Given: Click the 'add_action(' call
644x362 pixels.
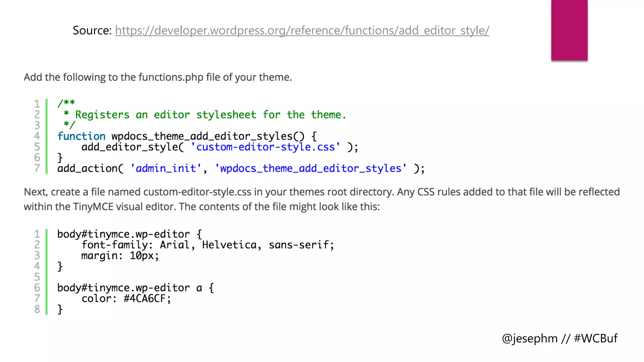Looking at the screenshot, I should point(90,168).
